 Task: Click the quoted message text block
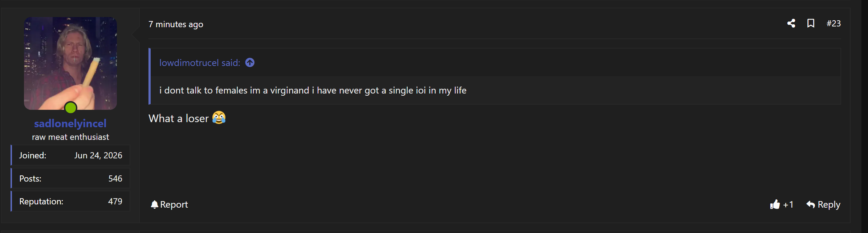(313, 90)
